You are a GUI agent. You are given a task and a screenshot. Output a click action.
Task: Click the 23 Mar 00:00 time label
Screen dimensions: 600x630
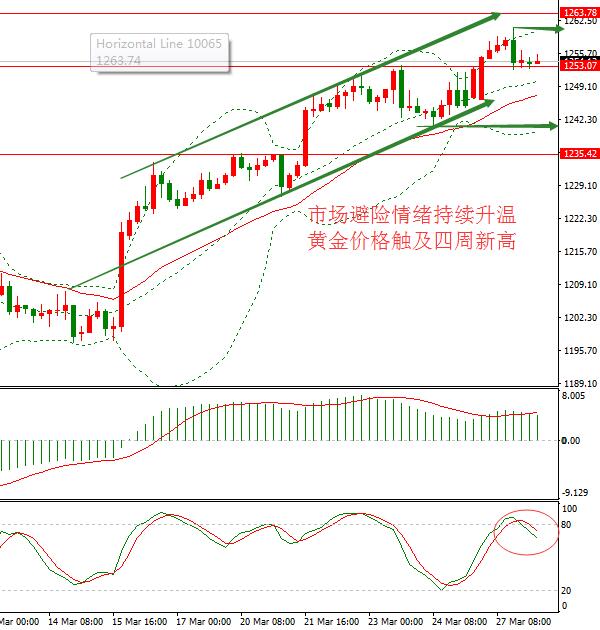(395, 622)
